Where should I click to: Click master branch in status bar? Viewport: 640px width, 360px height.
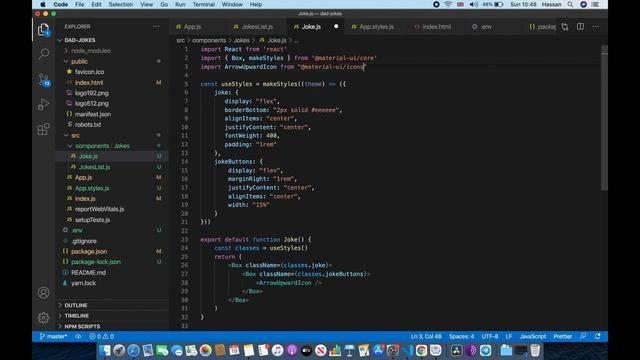[x=53, y=336]
